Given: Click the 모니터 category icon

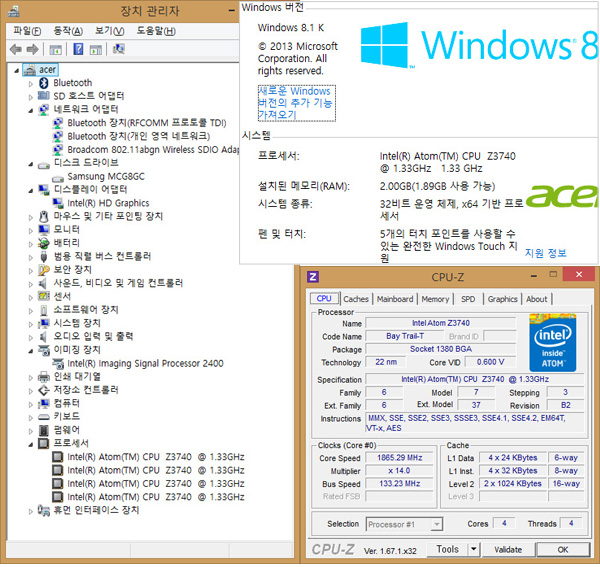Looking at the screenshot, I should 44,230.
